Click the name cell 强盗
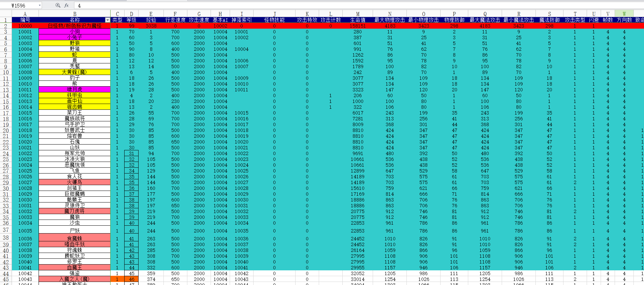Viewport: 644px width, 285px height. pos(75,273)
